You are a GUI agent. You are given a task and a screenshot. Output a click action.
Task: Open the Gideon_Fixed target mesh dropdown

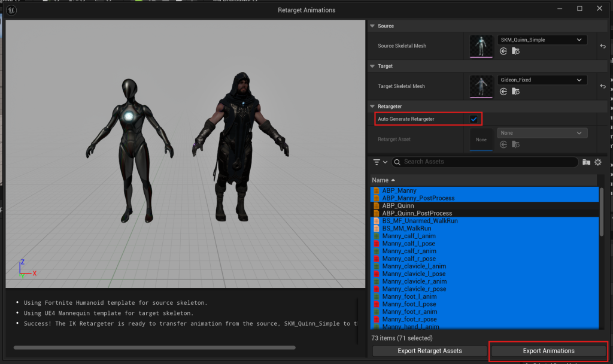coord(542,80)
